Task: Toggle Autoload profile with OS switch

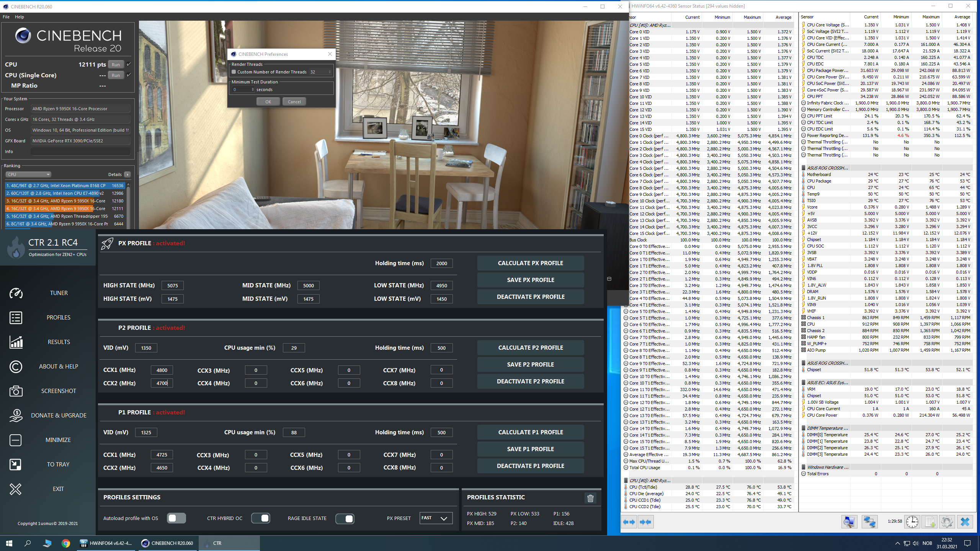Action: click(x=176, y=518)
